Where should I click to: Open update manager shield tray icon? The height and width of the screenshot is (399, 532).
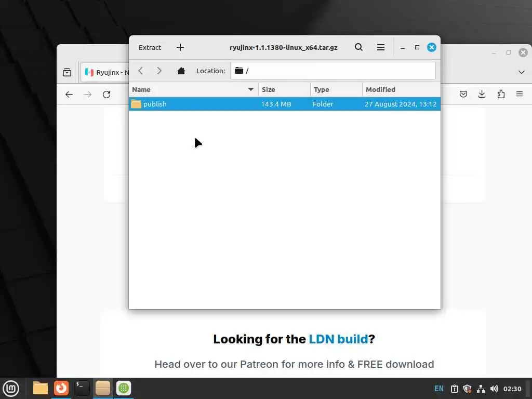[467, 389]
